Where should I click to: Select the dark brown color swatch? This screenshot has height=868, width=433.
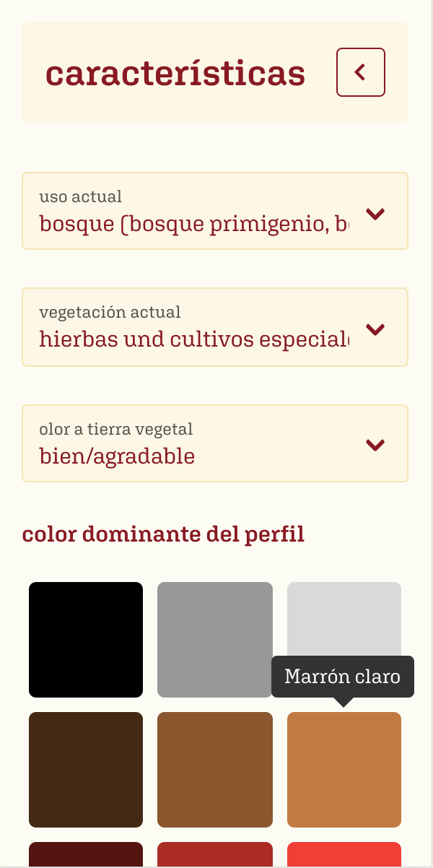86,770
